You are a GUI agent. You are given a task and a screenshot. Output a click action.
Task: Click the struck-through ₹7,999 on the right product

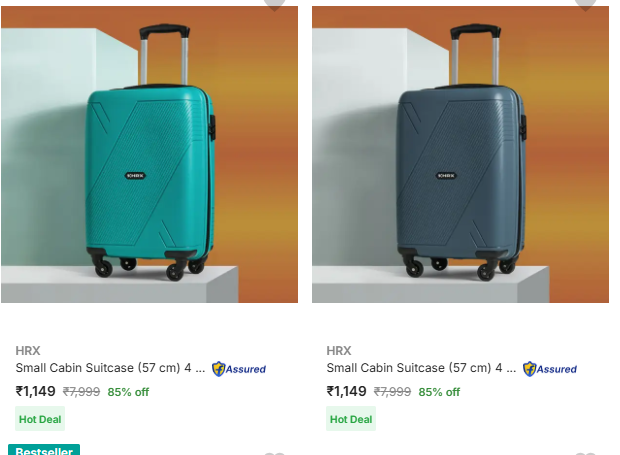coord(392,392)
